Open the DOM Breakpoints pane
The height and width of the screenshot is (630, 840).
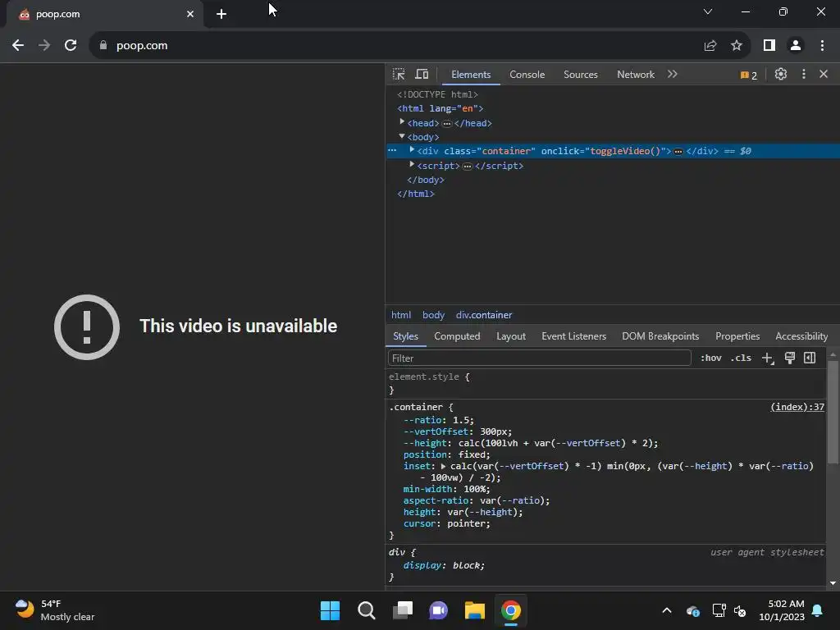(x=660, y=336)
